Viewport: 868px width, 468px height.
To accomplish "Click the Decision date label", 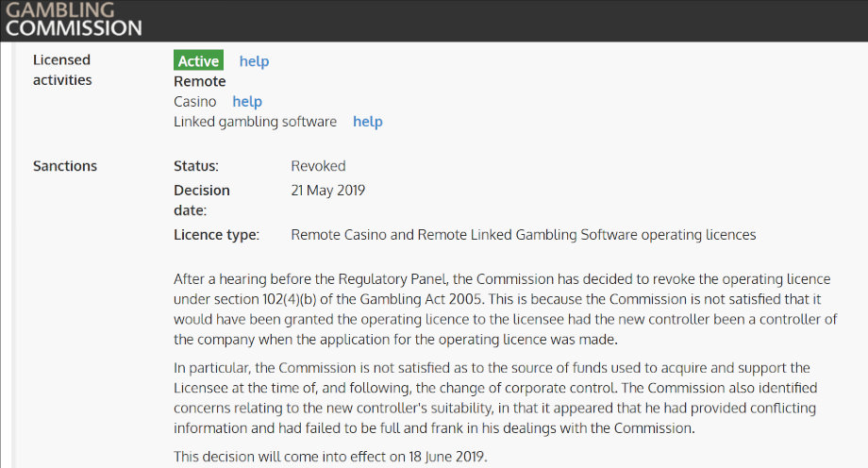I will point(202,200).
